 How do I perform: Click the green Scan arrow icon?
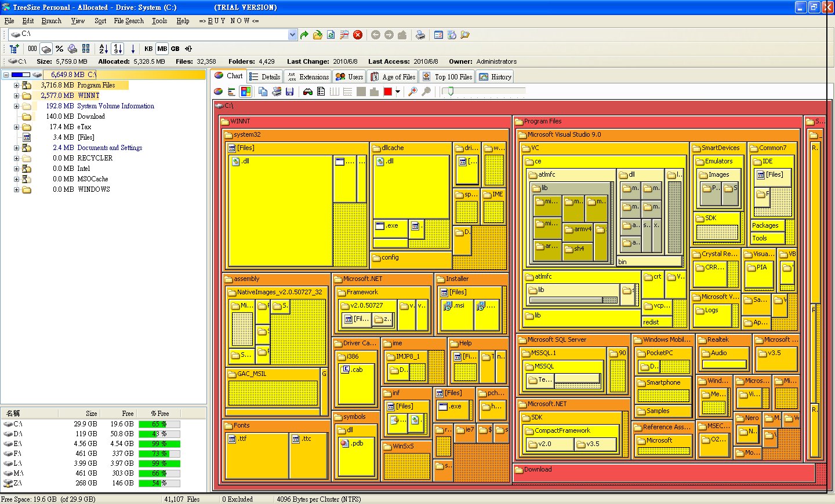(304, 35)
